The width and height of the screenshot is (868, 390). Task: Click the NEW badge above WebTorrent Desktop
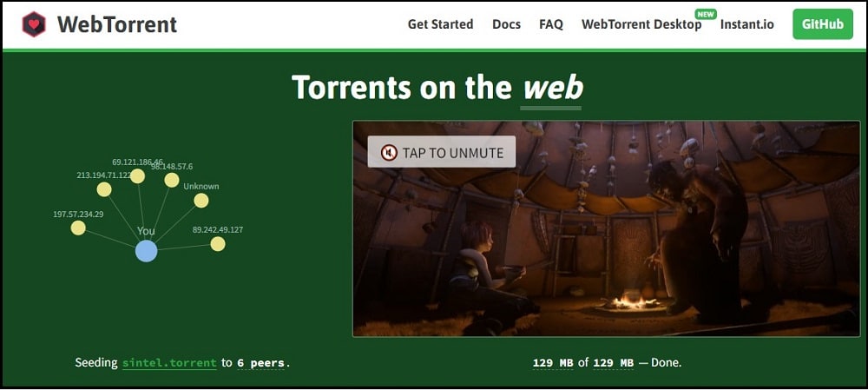pyautogui.click(x=706, y=15)
